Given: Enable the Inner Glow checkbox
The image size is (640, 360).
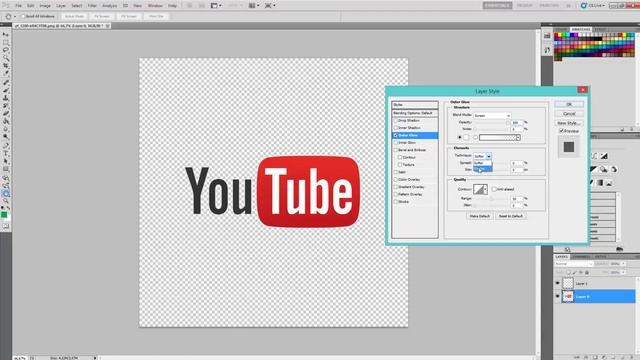Looking at the screenshot, I should click(395, 142).
